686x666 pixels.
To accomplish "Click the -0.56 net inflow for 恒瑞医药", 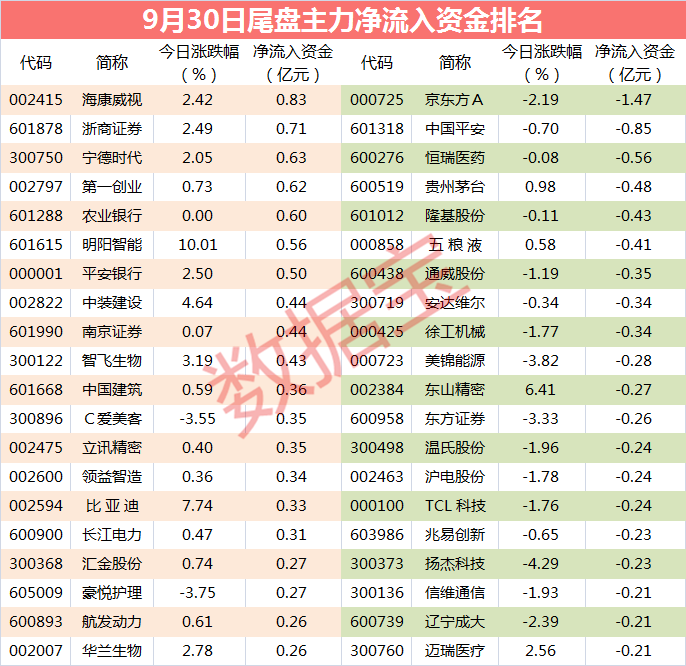I will (634, 158).
